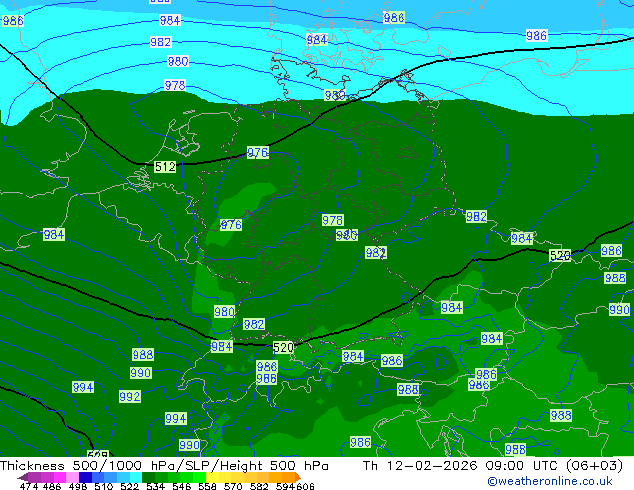The height and width of the screenshot is (490, 634).
Task: Click the legend value 534
Action: pos(155,486)
